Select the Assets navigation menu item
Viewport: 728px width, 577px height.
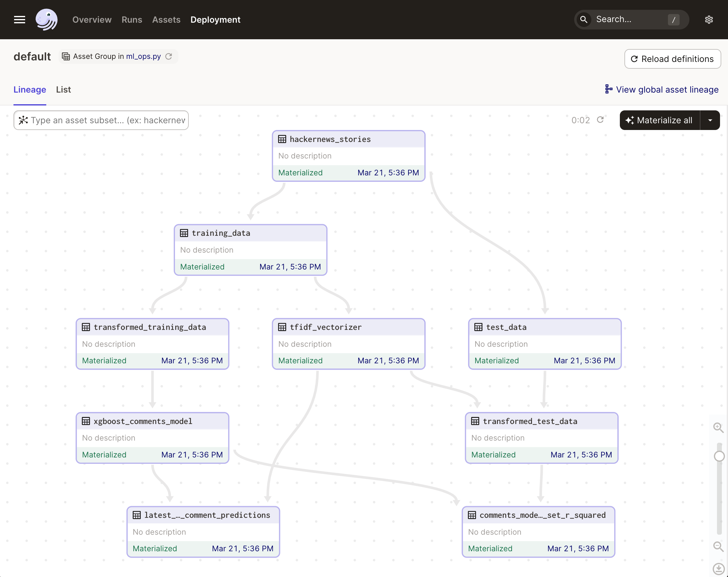pyautogui.click(x=166, y=20)
